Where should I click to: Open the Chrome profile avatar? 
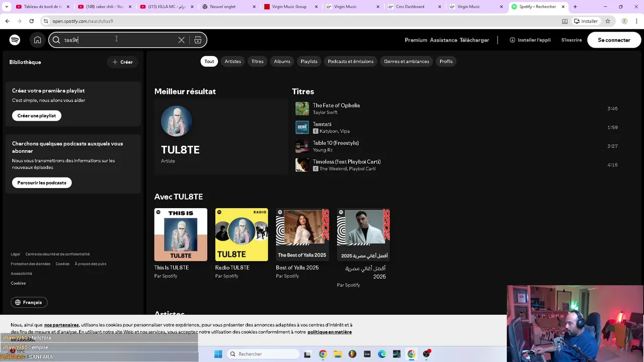coord(624,21)
